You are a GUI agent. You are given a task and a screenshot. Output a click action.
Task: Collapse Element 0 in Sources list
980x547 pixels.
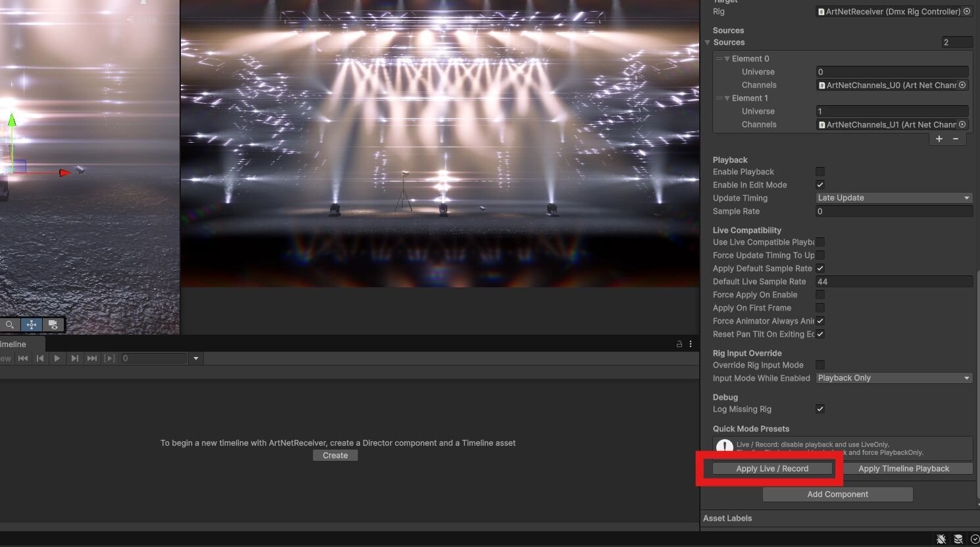pyautogui.click(x=727, y=59)
